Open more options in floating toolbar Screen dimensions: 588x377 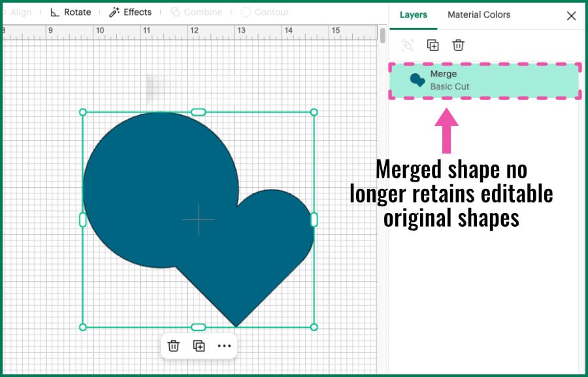(224, 346)
